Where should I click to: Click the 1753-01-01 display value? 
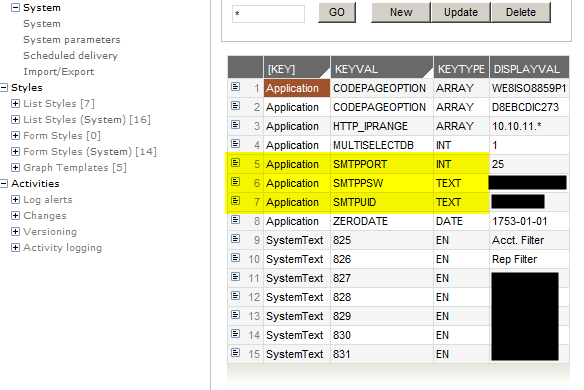coord(520,221)
